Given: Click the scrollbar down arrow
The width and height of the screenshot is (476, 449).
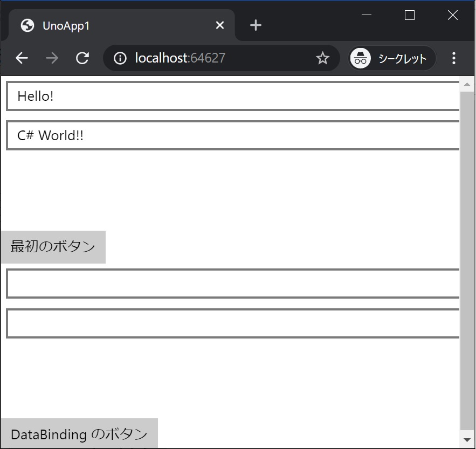Looking at the screenshot, I should 467,440.
